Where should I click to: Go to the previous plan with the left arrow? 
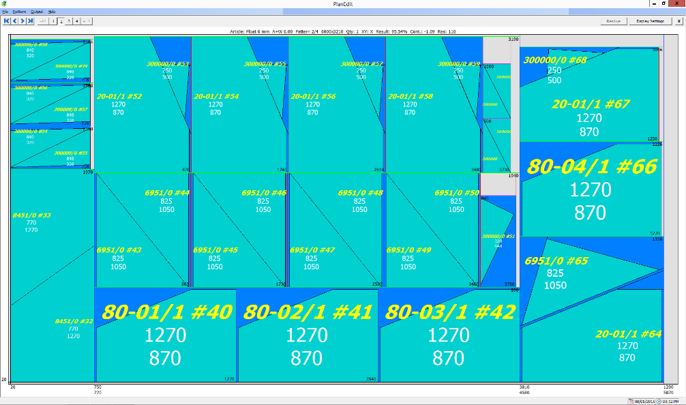point(14,21)
